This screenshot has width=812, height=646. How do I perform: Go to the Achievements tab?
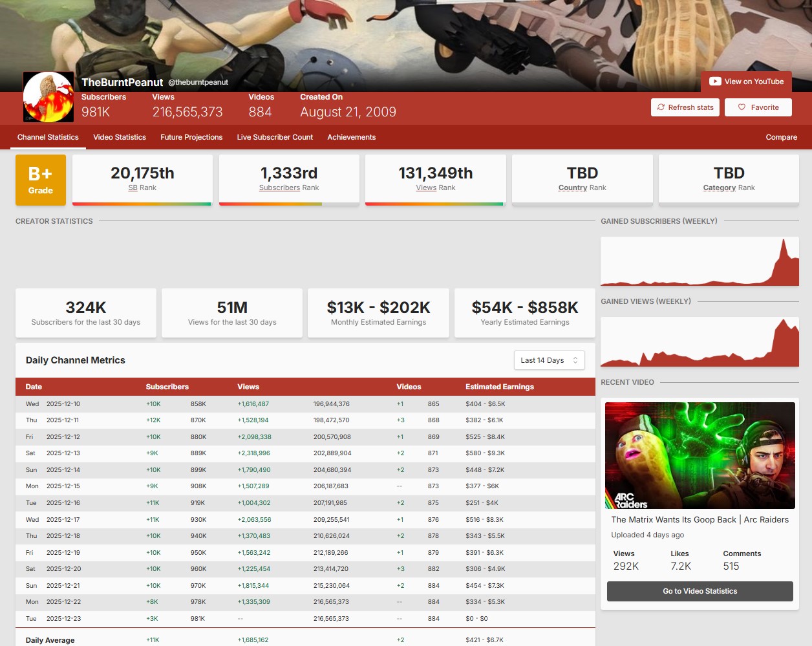point(351,137)
